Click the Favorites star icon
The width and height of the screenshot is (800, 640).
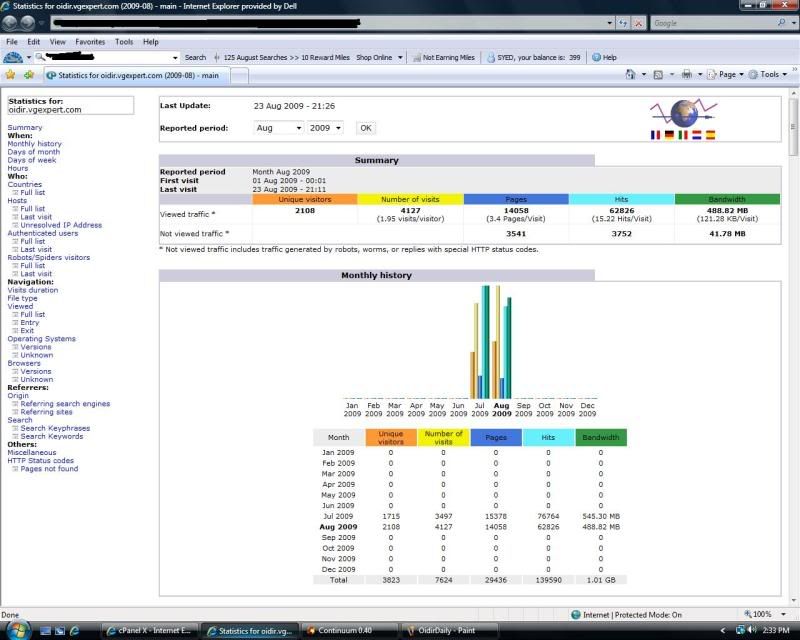pos(10,74)
